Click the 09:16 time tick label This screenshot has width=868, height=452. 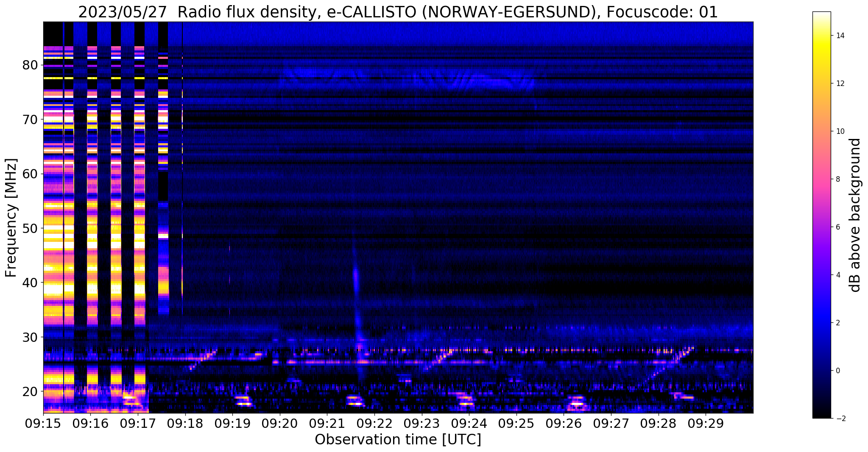(91, 423)
